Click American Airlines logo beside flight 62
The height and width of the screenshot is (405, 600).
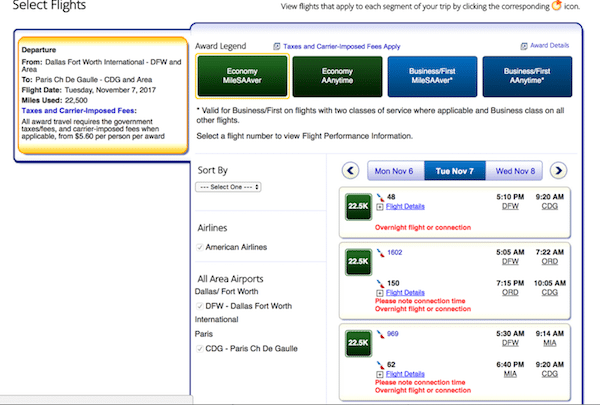tap(380, 365)
